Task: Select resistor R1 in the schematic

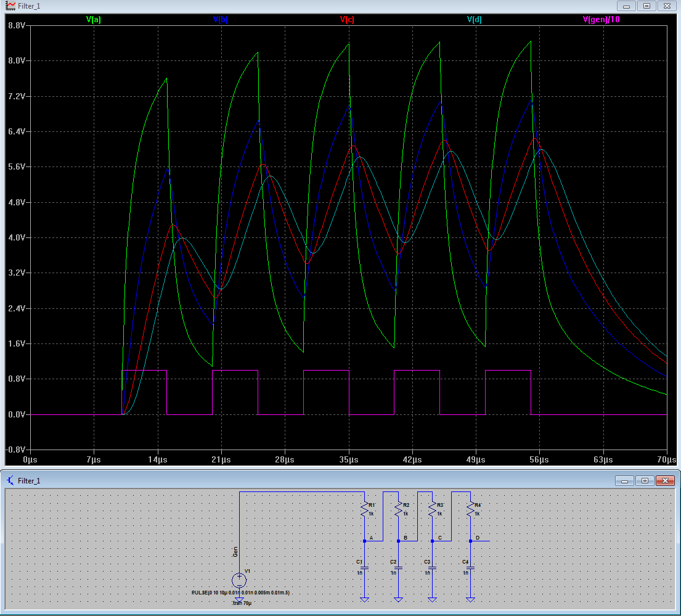Action: click(365, 509)
